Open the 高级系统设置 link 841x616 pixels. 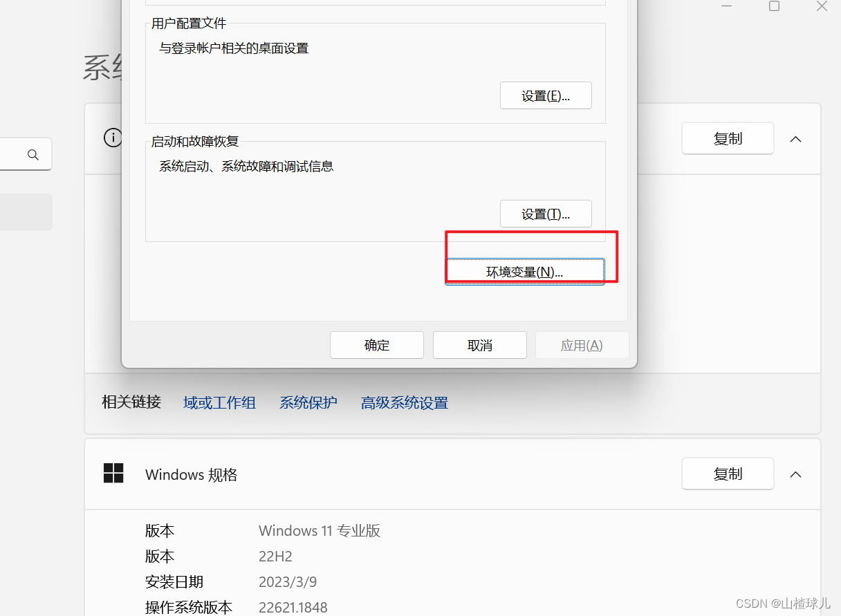pos(404,402)
